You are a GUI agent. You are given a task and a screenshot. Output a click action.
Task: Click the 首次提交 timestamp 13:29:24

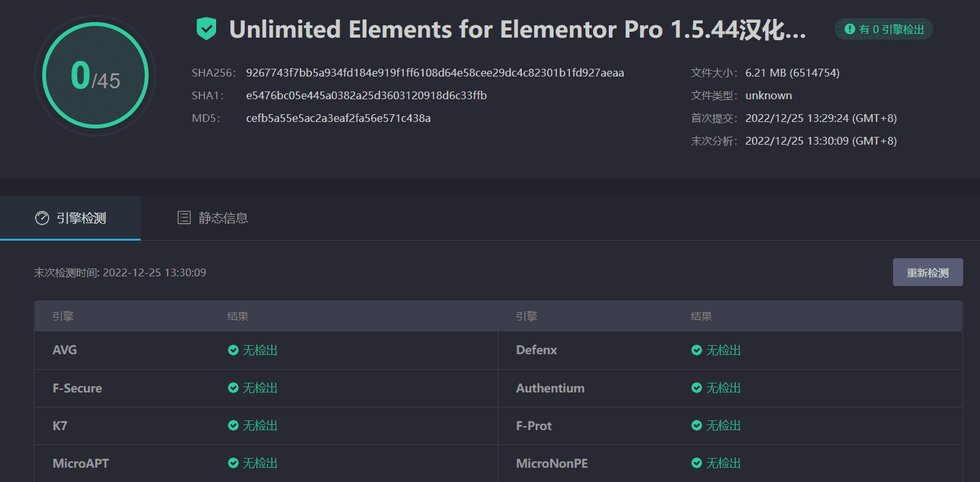pos(821,118)
